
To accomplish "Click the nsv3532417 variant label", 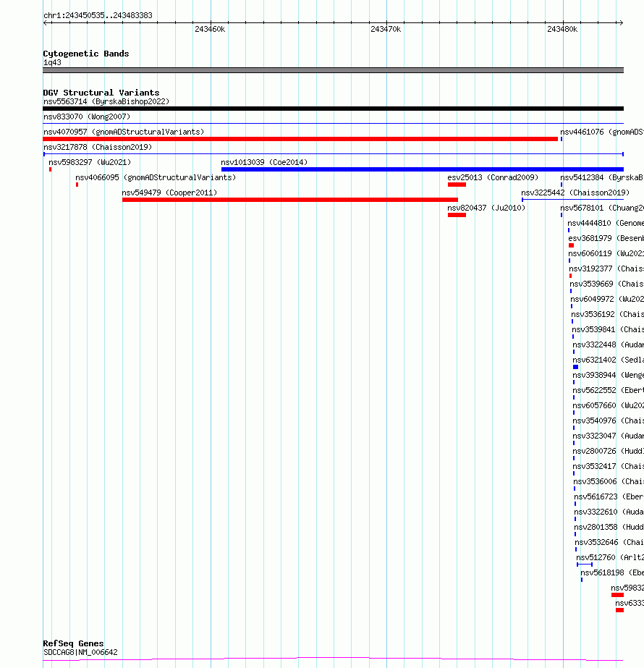I will [x=609, y=467].
